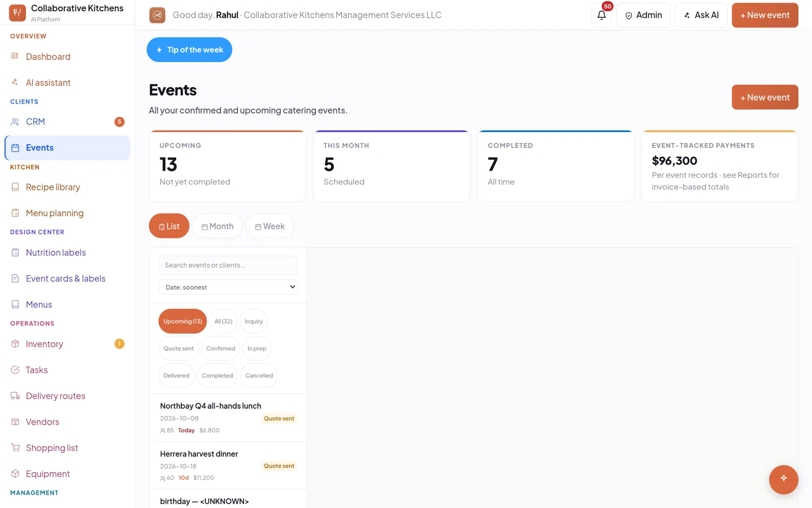This screenshot has height=508, width=812.
Task: Click the Search events or clients field
Action: pyautogui.click(x=228, y=265)
